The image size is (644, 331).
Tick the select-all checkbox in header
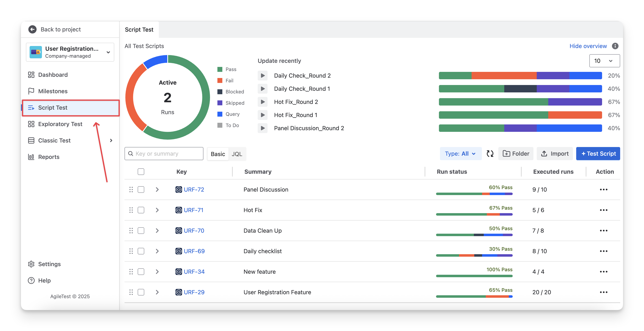[141, 172]
